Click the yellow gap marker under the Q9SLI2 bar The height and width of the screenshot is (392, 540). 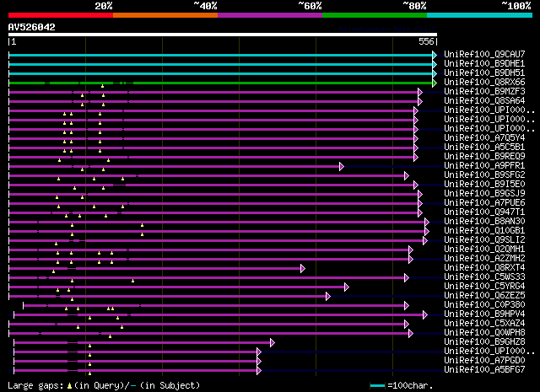pyautogui.click(x=56, y=244)
